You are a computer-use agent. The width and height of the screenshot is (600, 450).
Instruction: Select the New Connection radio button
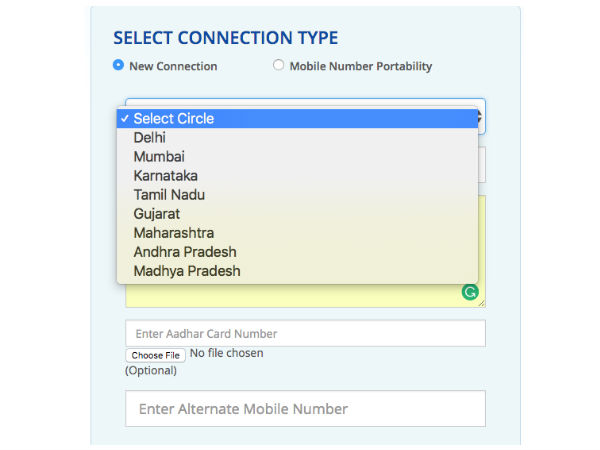[119, 66]
